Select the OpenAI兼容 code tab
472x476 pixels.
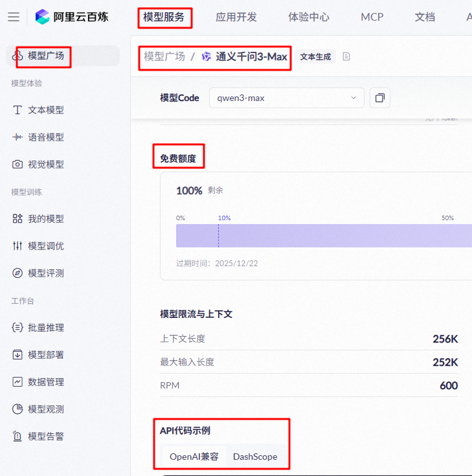point(194,457)
